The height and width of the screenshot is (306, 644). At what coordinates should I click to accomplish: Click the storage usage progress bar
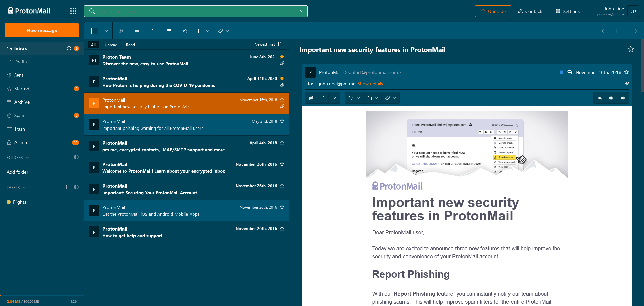point(42,296)
